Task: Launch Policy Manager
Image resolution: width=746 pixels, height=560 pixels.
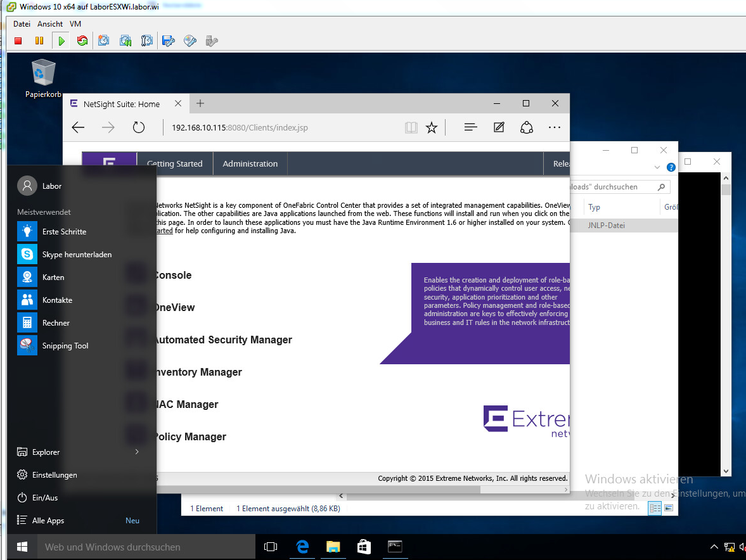Action: (191, 437)
